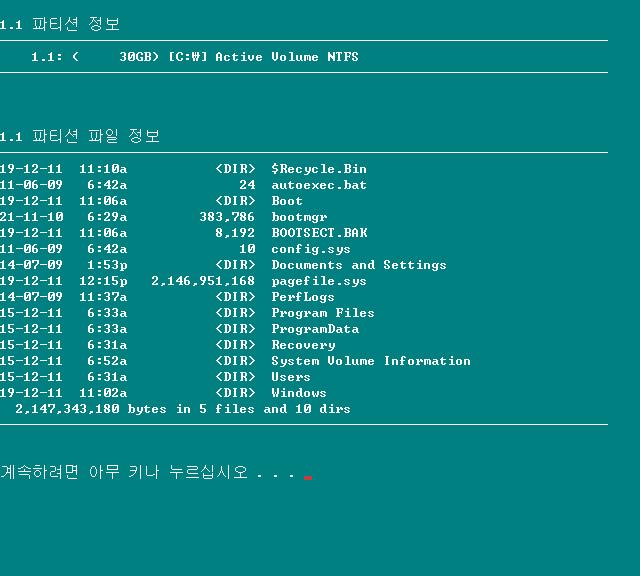Click the <DIR> marker on the $Recycle.Bin row
Image resolution: width=640 pixels, height=576 pixels.
[x=235, y=169]
